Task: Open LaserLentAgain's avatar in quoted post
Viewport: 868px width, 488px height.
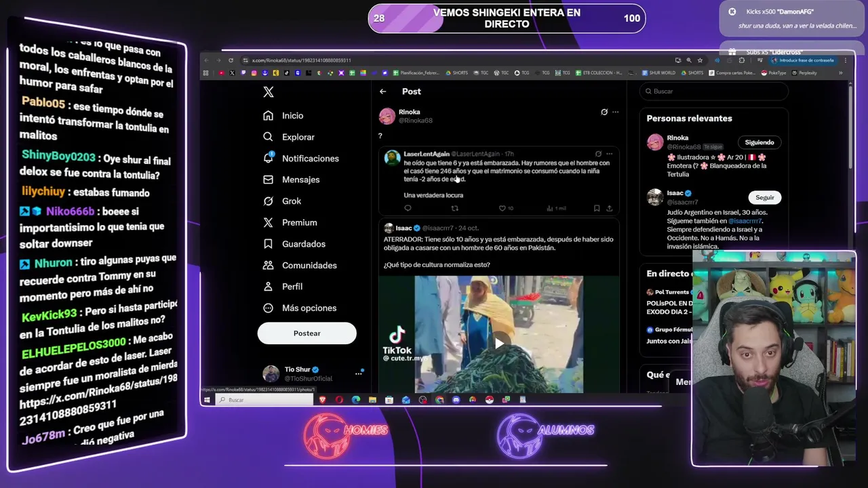Action: coord(392,158)
